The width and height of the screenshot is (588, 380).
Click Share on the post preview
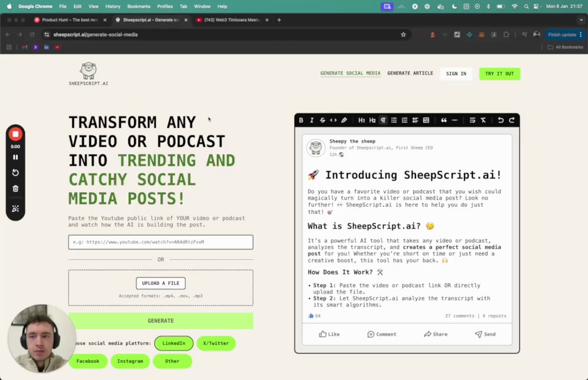[x=435, y=334]
